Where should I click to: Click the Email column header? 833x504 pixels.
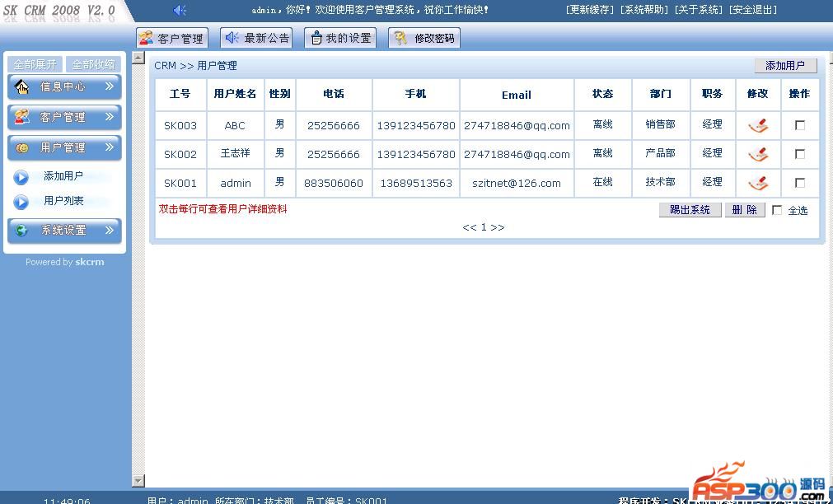[517, 95]
